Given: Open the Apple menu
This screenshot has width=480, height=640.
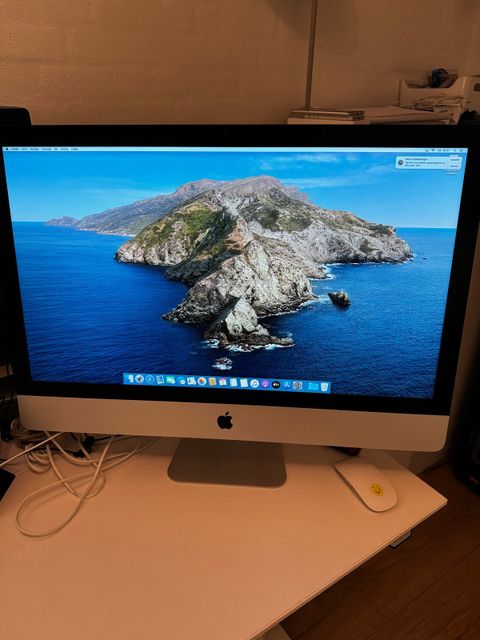Looking at the screenshot, I should pyautogui.click(x=7, y=149).
